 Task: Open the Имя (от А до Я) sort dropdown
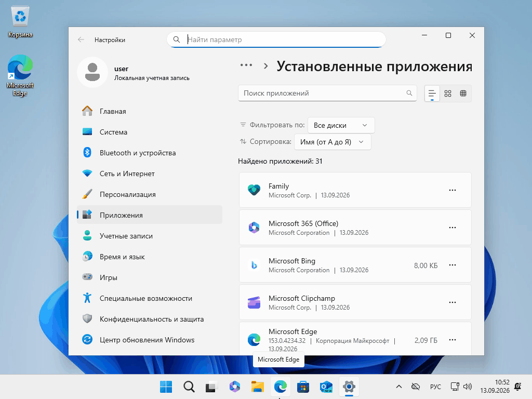pyautogui.click(x=332, y=142)
